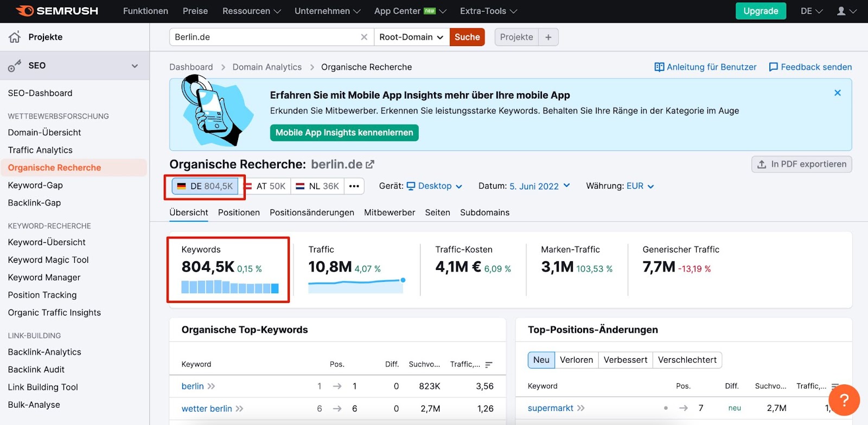868x425 pixels.
Task: Open SEO-Dashboard in sidebar
Action: pyautogui.click(x=40, y=93)
